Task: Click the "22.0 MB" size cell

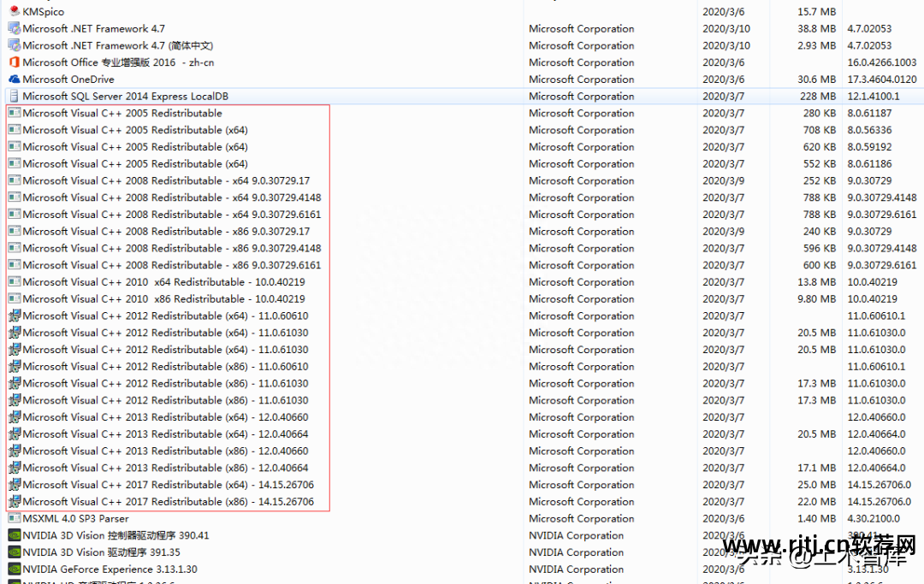Action: click(x=817, y=502)
